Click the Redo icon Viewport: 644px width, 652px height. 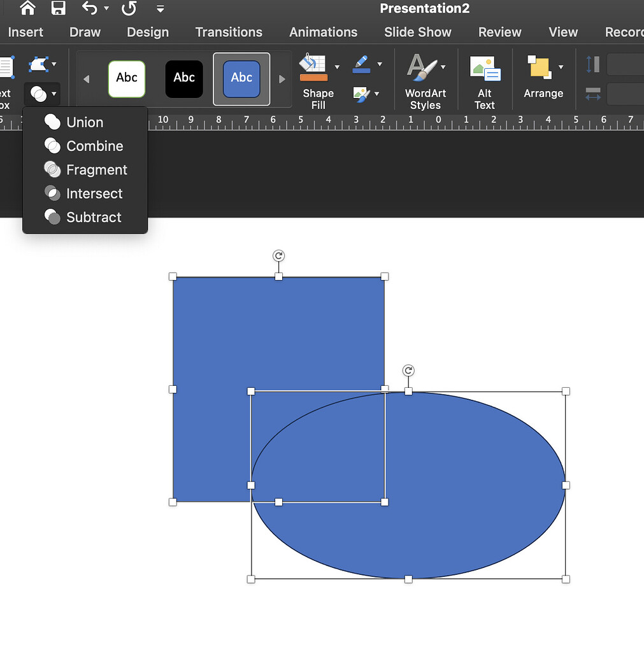click(x=131, y=8)
